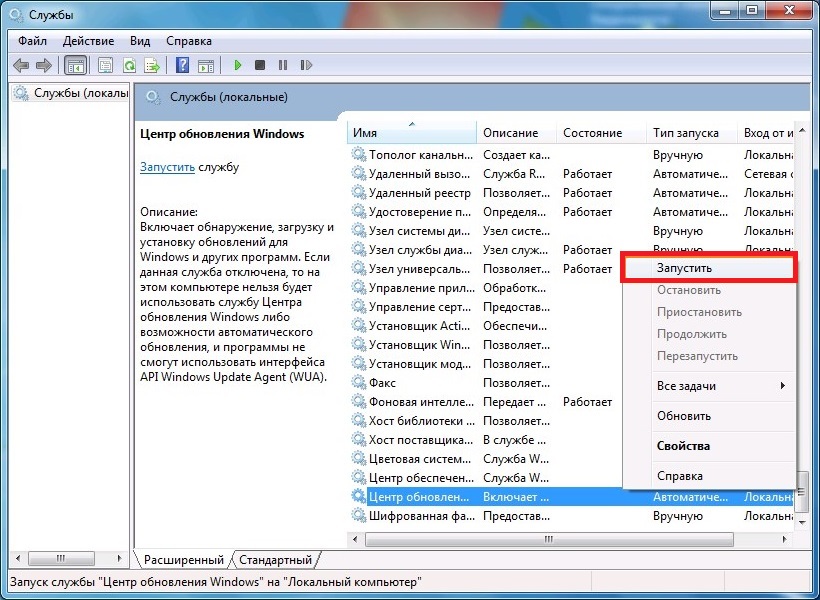Screen dimensions: 820x600
Task: Click gear icon of Цветовая систем... row
Action: [359, 459]
